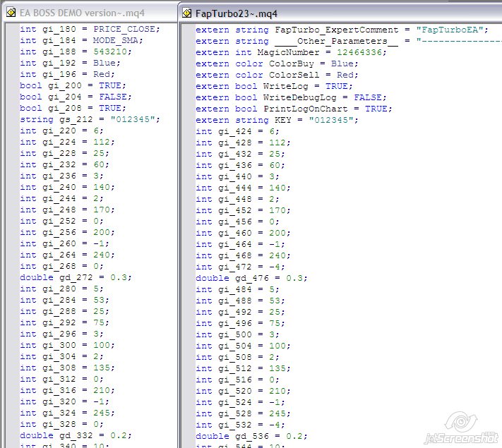Click the 'int gi_196 = Red;' line

coord(67,74)
